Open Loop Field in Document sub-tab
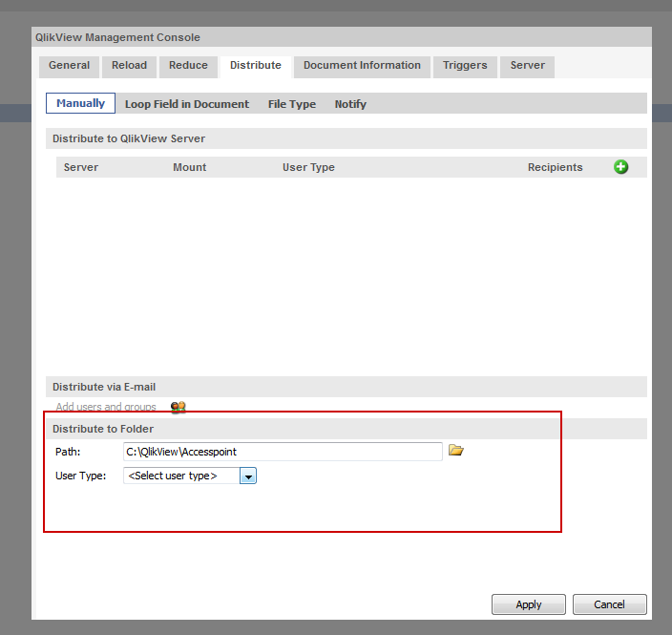 coord(187,104)
